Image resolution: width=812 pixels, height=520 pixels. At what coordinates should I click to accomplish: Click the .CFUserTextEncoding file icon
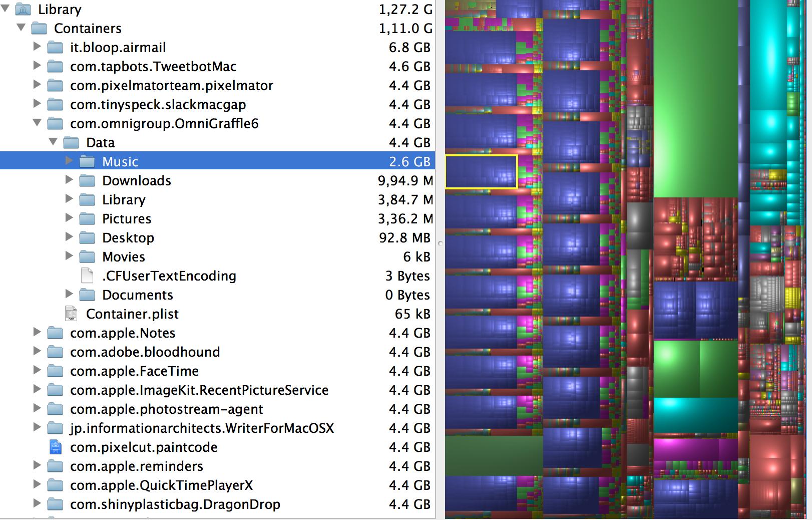pyautogui.click(x=87, y=276)
